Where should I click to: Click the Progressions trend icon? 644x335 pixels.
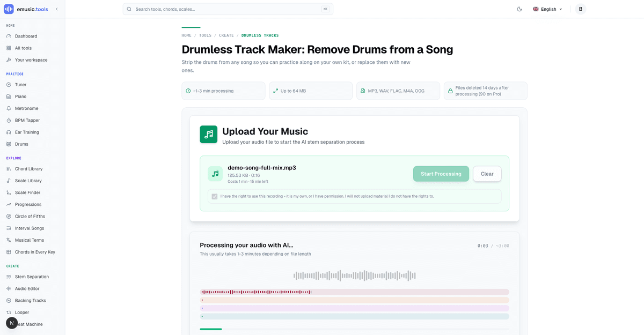click(9, 204)
